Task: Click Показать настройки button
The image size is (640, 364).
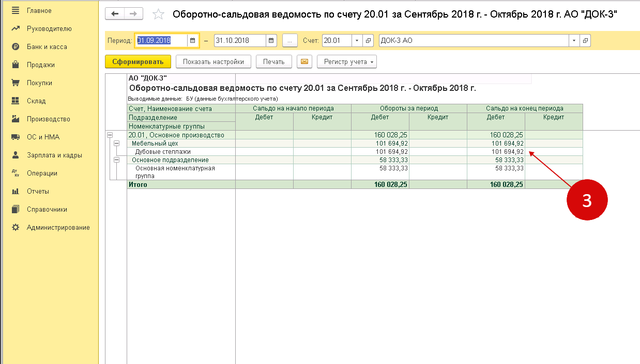Action: [x=213, y=62]
